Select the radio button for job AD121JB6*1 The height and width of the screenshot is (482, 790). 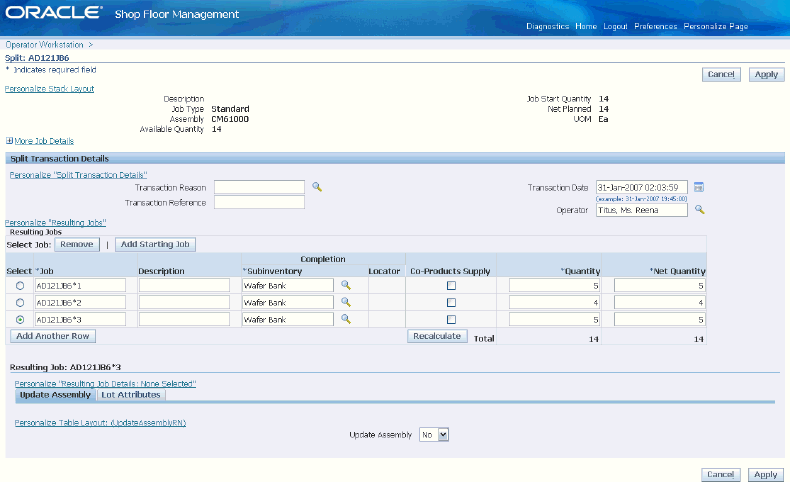pyautogui.click(x=20, y=286)
